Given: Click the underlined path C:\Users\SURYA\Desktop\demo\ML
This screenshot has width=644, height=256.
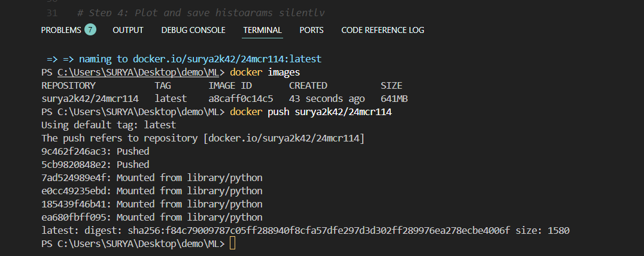Looking at the screenshot, I should coord(138,73).
